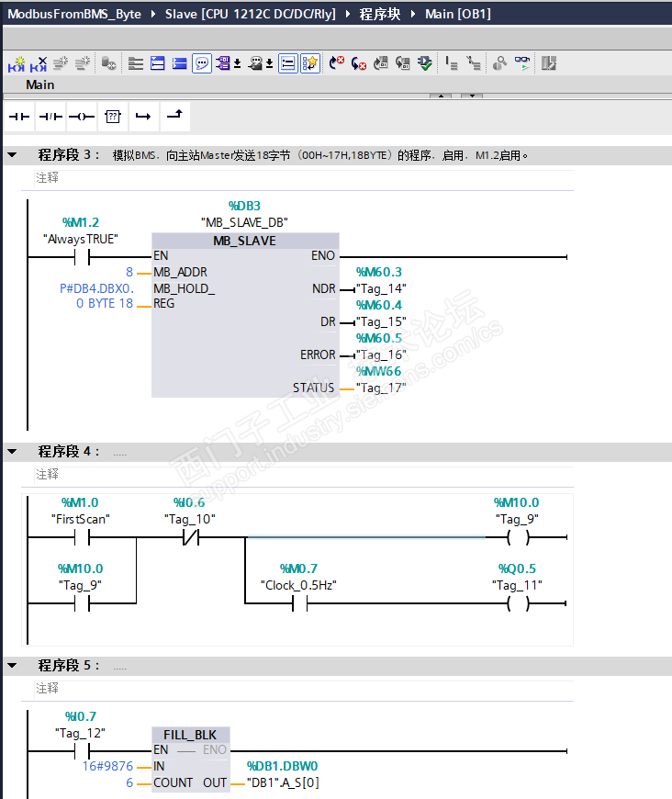Click the 注释 comment field of network 5
Screen dimensions: 672x799
[x=304, y=689]
